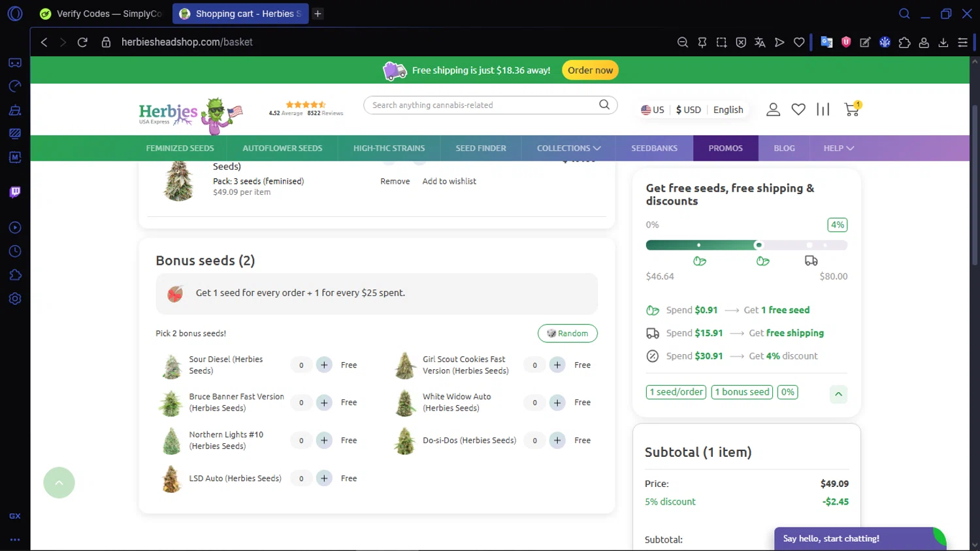Open GX Corner gamepad sidebar icon
The image size is (980, 551).
[15, 63]
